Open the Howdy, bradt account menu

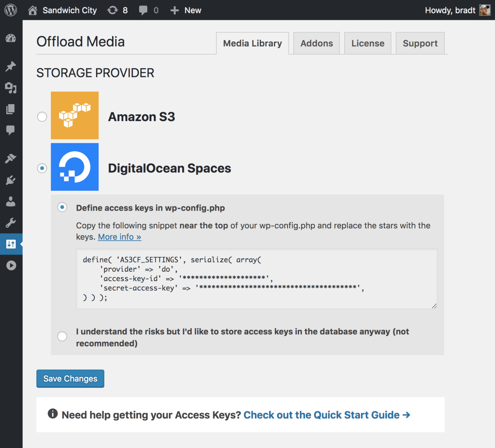(x=457, y=10)
